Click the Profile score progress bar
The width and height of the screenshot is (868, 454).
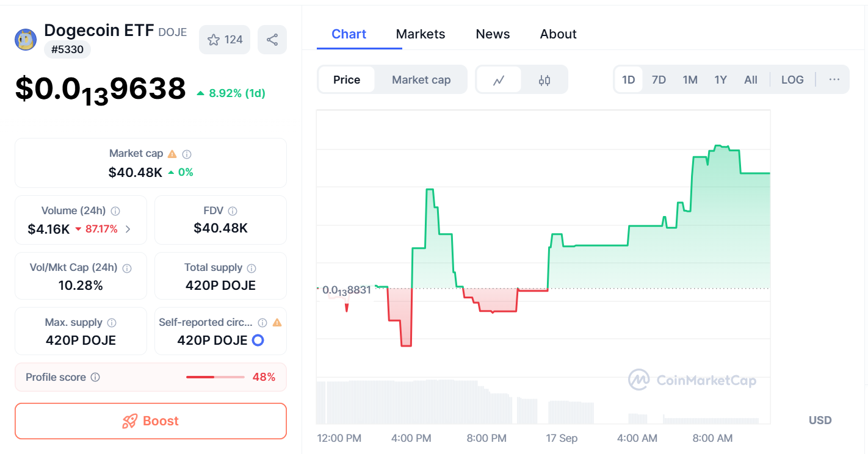(215, 377)
